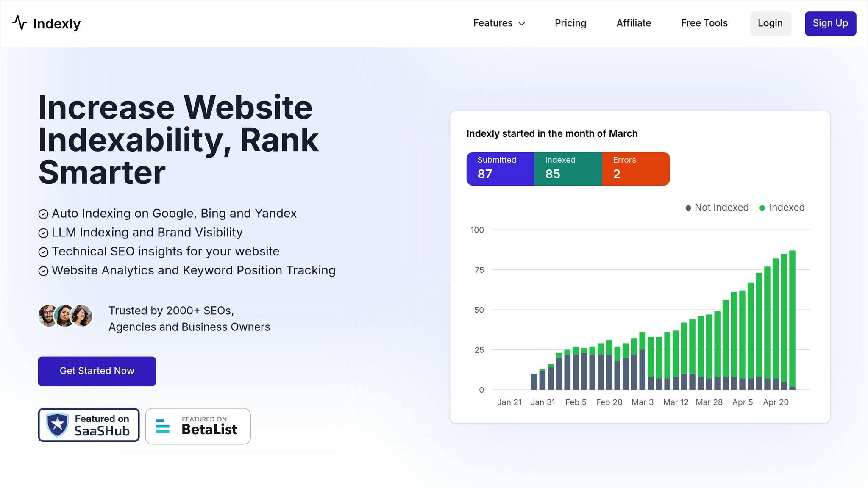Navigate to Free Tools
The width and height of the screenshot is (868, 488).
tap(704, 23)
